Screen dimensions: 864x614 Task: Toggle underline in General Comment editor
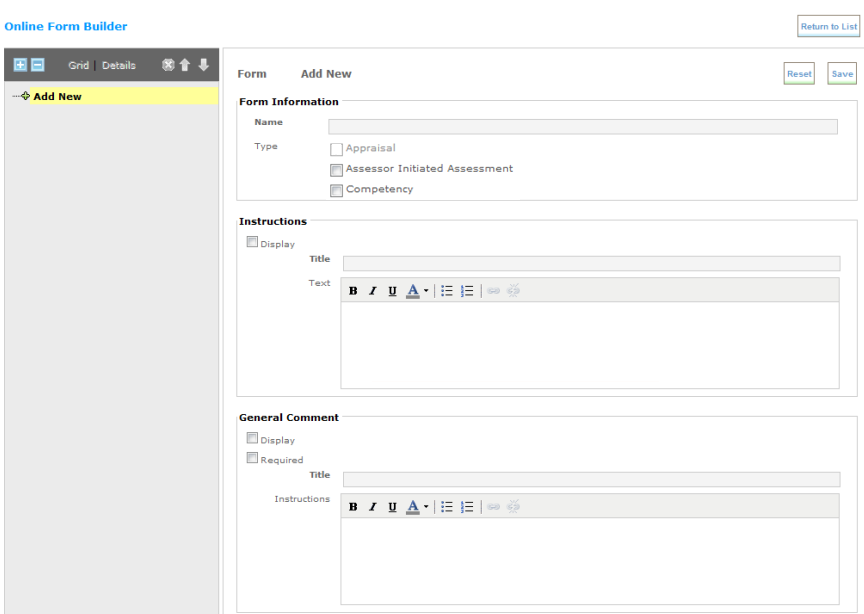click(x=392, y=507)
